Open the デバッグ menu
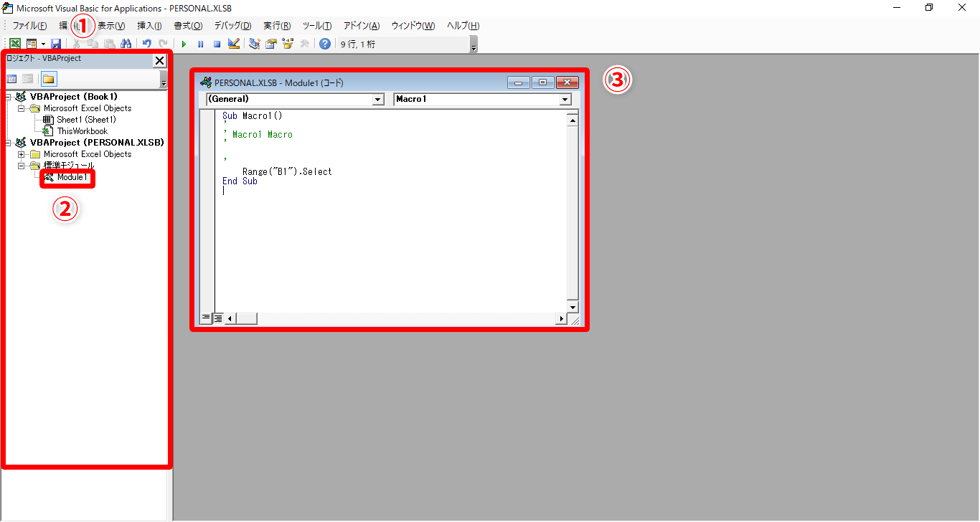The width and height of the screenshot is (980, 522). pos(232,26)
